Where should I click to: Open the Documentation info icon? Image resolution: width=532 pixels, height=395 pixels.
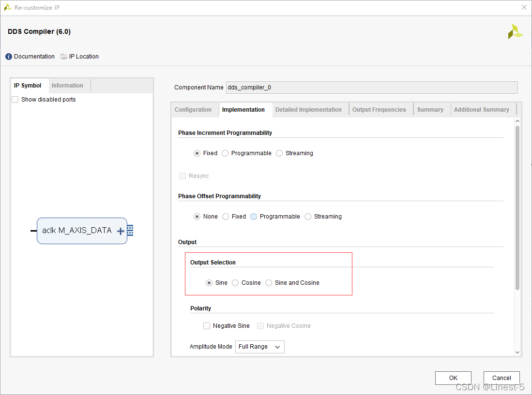(x=9, y=57)
